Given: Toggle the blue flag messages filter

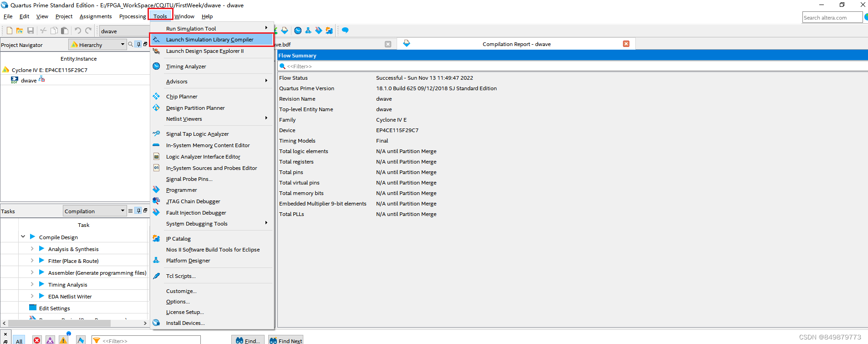Looking at the screenshot, I should tap(81, 340).
